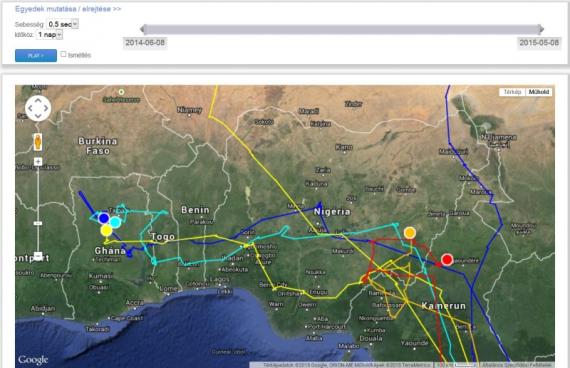Click the timeline left start handle

[143, 29]
